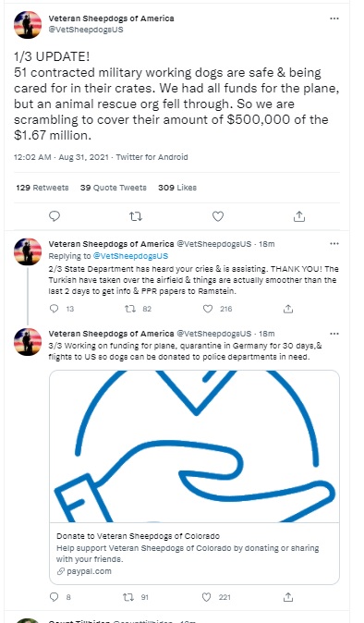364x623 pixels.
Task: Open more options on the main tweet
Action: point(334,18)
